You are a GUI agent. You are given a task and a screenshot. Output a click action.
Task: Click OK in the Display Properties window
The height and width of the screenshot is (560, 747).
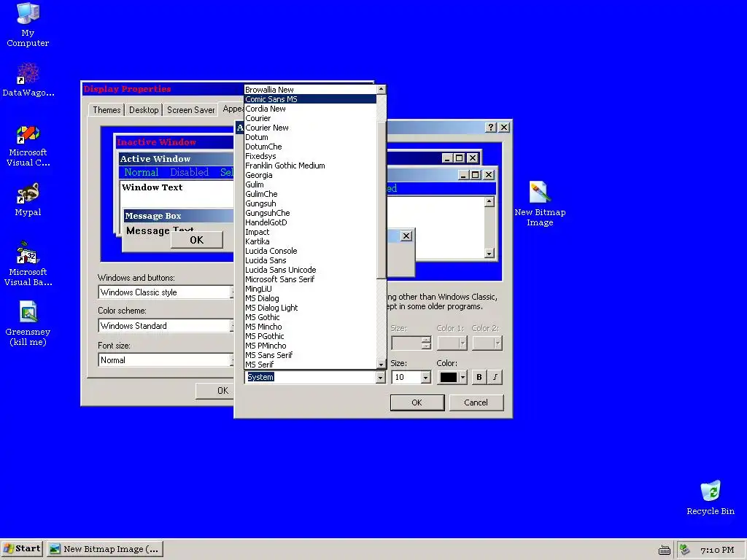(x=215, y=391)
